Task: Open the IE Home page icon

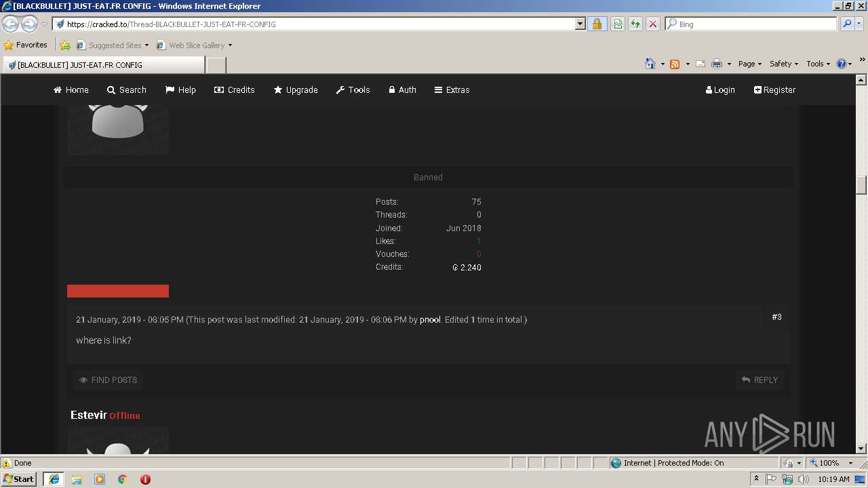Action: click(650, 64)
